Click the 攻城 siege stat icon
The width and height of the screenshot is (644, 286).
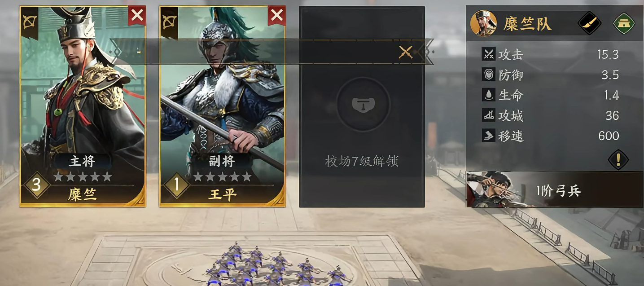point(488,115)
